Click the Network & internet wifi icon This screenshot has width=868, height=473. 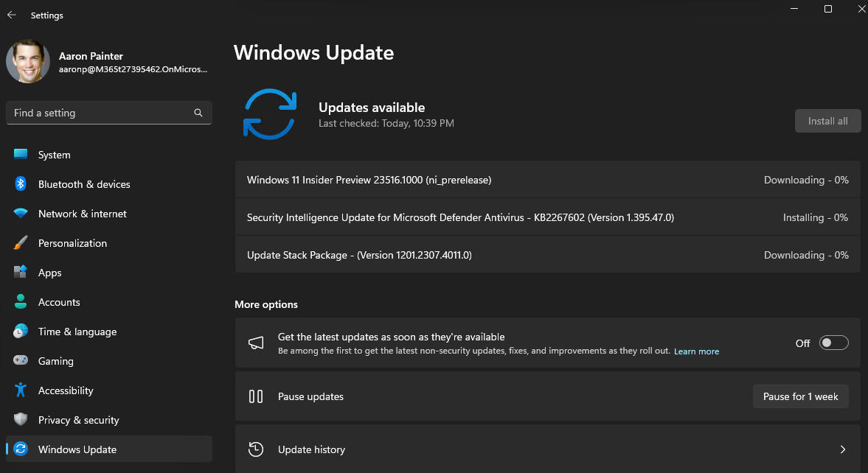[21, 214]
